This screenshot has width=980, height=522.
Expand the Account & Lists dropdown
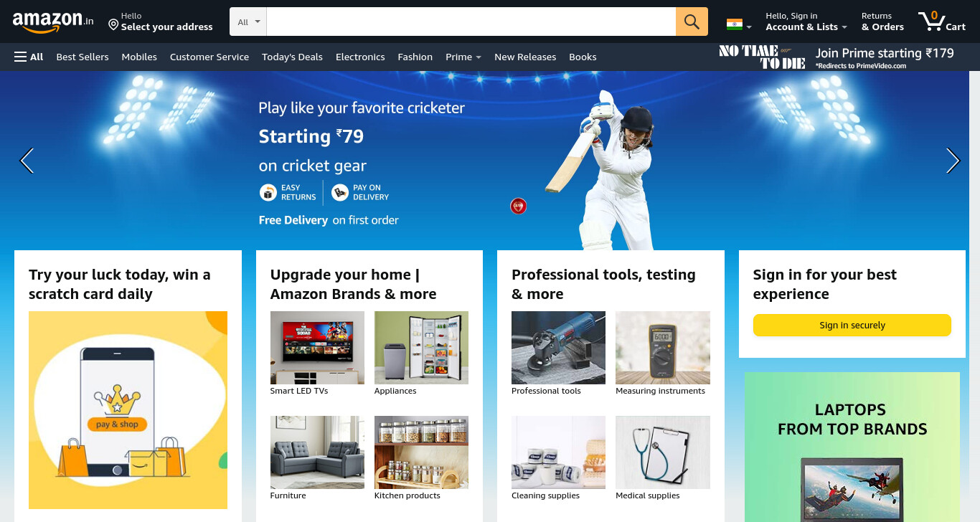coord(806,22)
